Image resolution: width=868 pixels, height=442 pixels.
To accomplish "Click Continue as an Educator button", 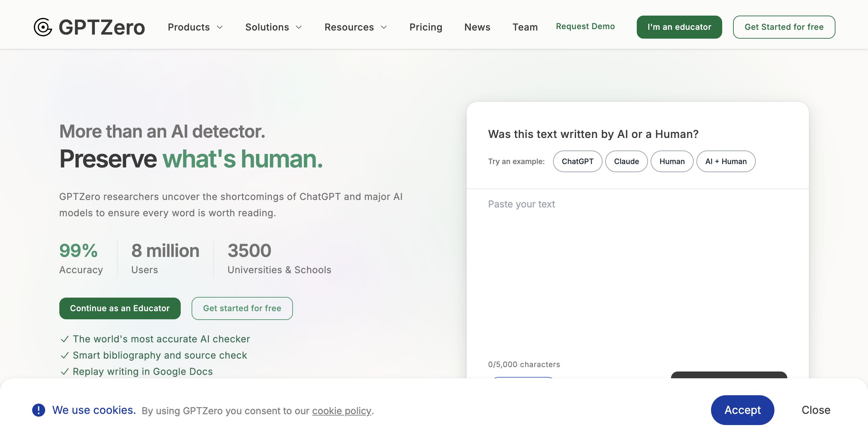I will (x=120, y=308).
